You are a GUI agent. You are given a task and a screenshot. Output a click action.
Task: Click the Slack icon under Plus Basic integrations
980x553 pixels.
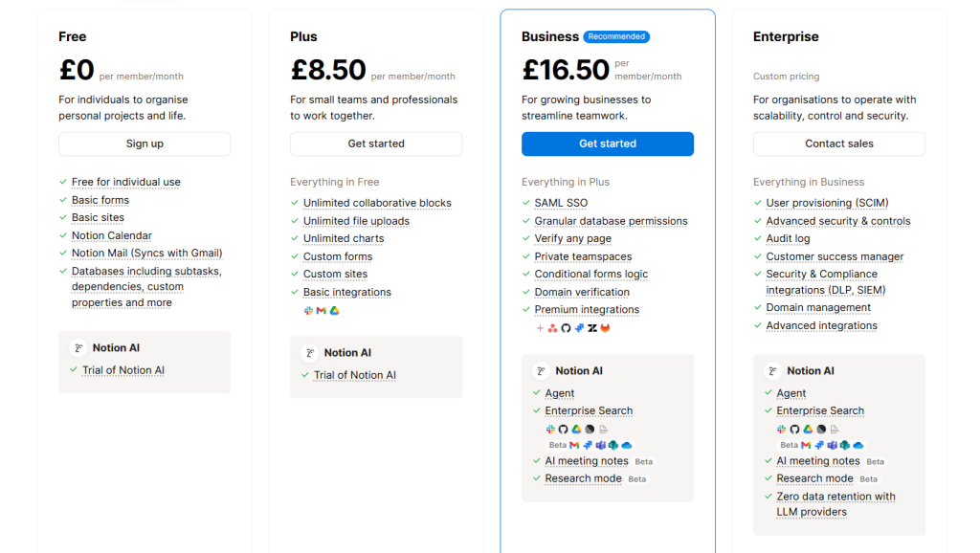click(308, 311)
